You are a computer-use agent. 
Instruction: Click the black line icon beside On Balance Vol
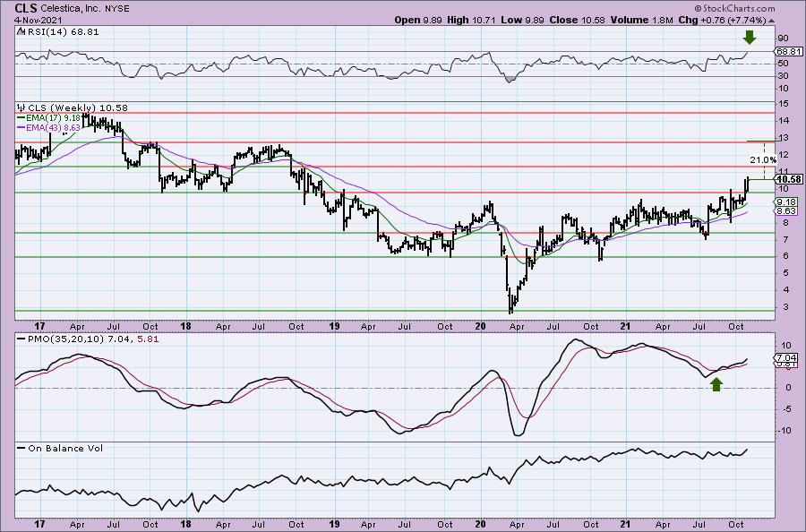21,448
